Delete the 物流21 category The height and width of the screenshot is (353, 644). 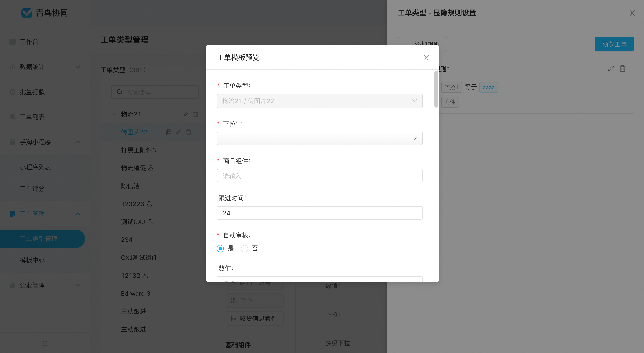[x=196, y=114]
